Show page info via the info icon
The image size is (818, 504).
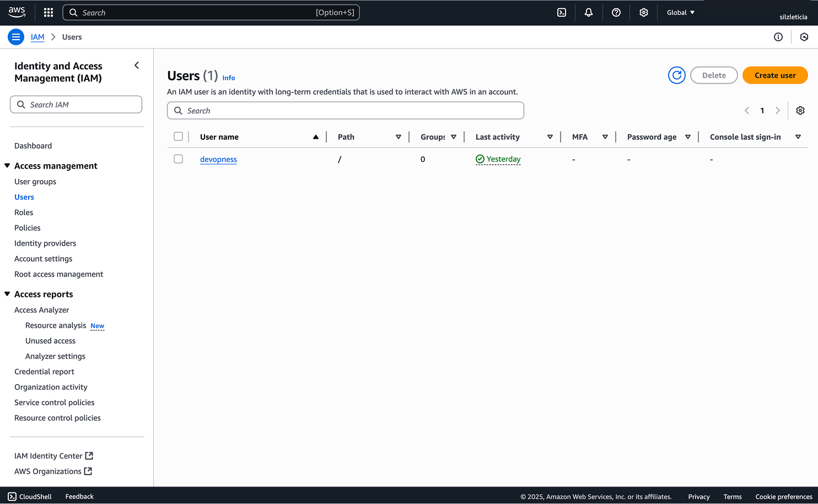click(x=778, y=37)
